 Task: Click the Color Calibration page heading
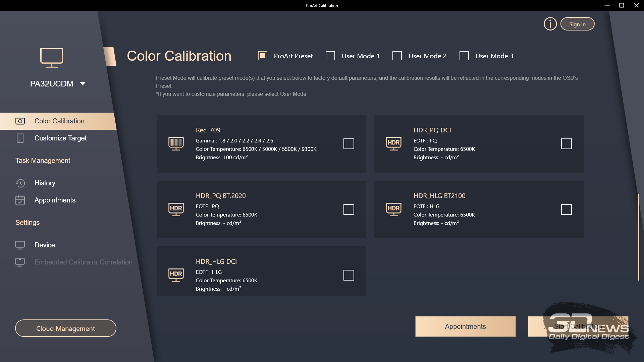point(179,56)
